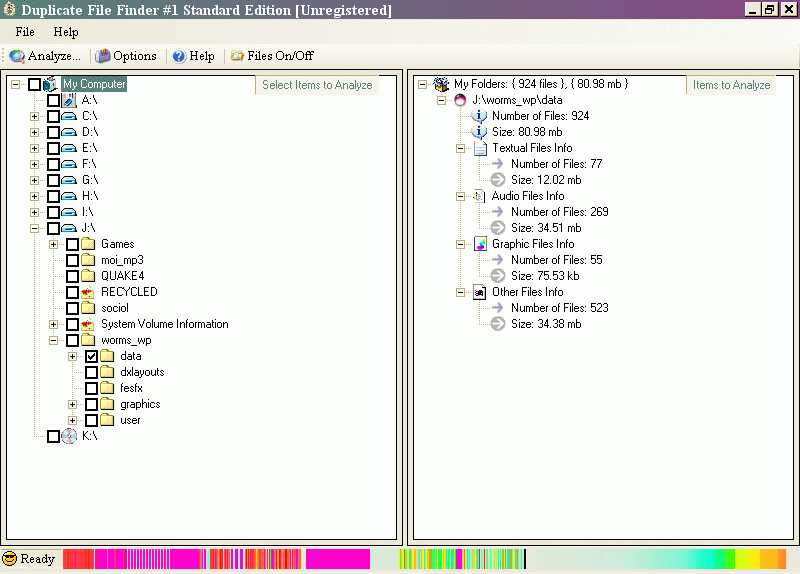Click the solid magenta block in status bar

click(x=338, y=559)
